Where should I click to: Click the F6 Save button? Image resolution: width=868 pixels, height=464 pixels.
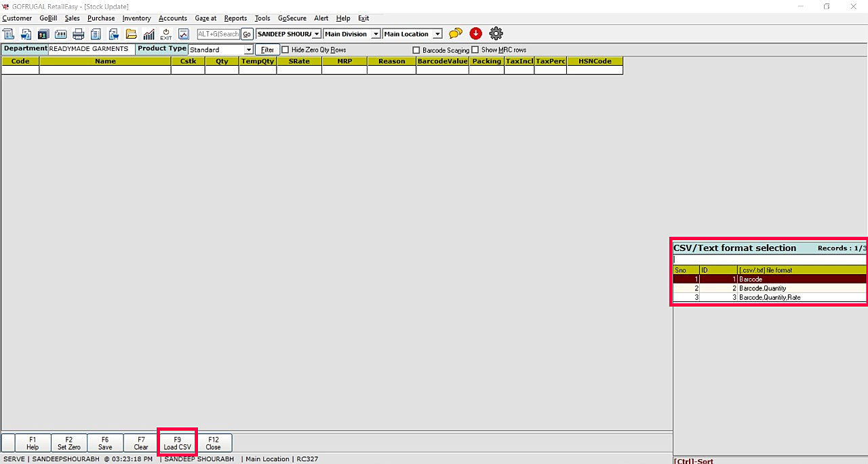(x=105, y=443)
